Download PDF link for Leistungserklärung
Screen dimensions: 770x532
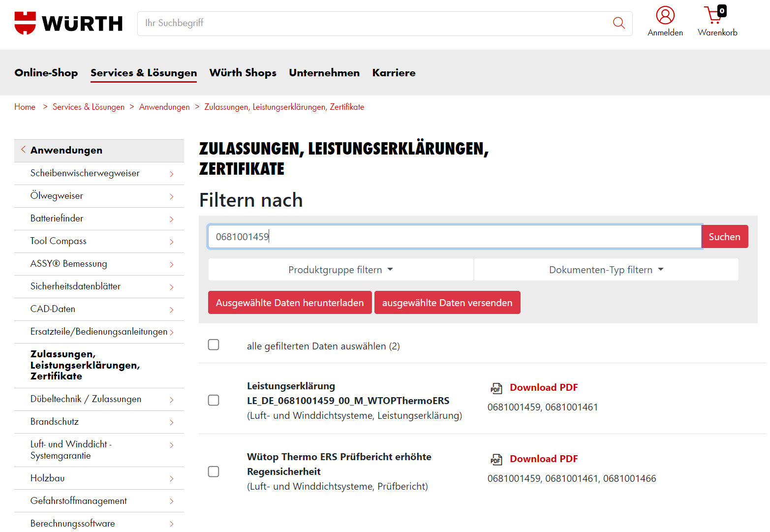544,387
